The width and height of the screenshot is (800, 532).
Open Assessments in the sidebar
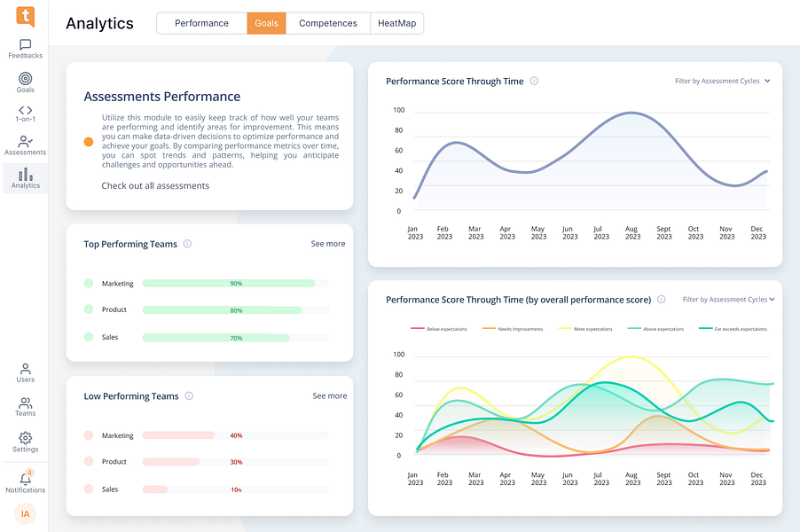(25, 145)
